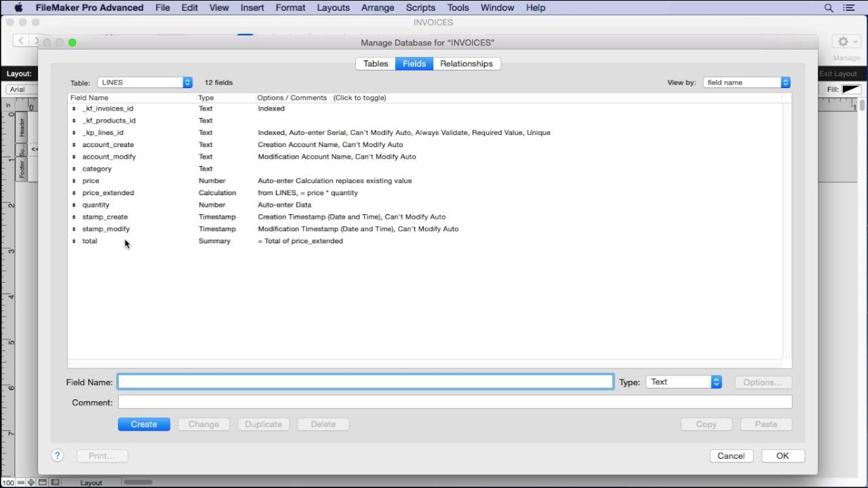Sort by the Field Name column header
The image size is (868, 488).
pyautogui.click(x=132, y=98)
